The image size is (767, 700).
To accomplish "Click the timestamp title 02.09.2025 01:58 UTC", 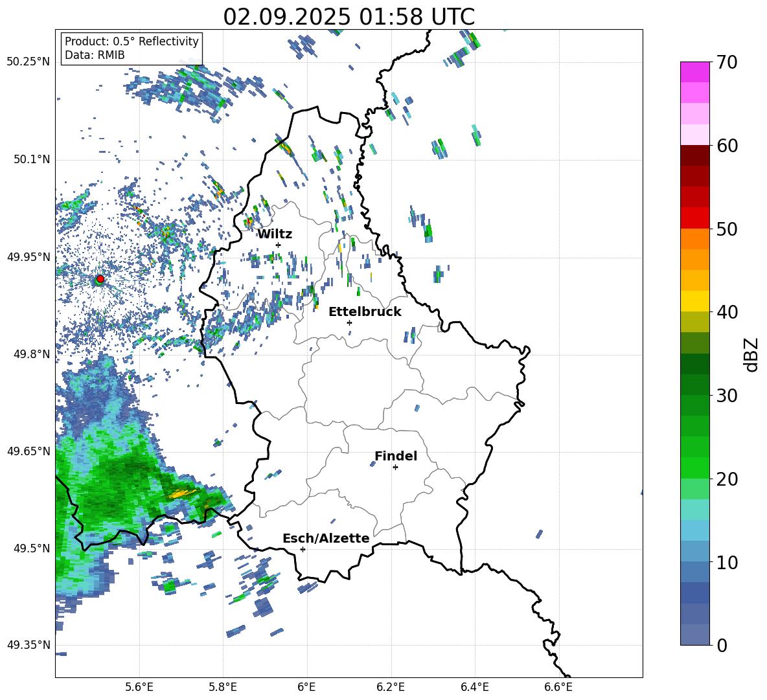I will pos(349,17).
